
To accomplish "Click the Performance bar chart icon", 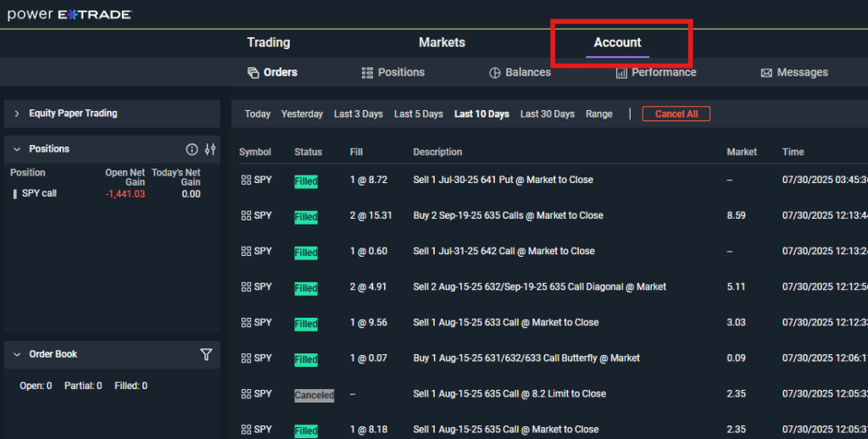I will [621, 73].
